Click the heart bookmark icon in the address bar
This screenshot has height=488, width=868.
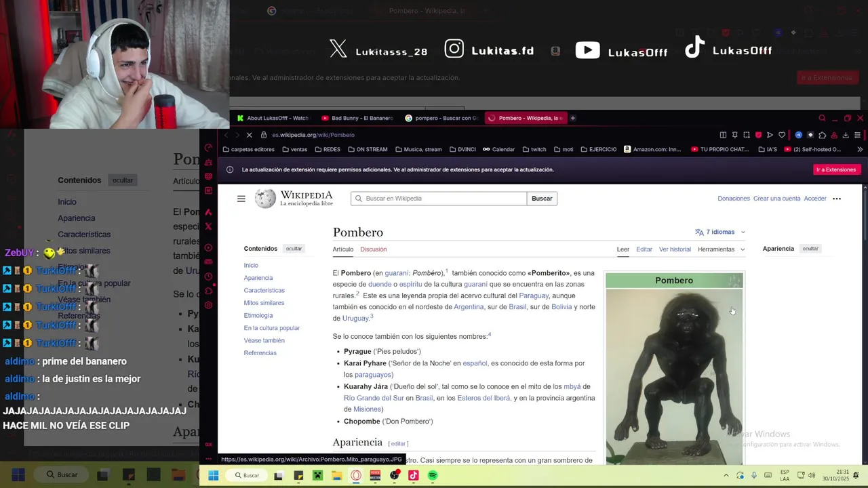click(781, 135)
